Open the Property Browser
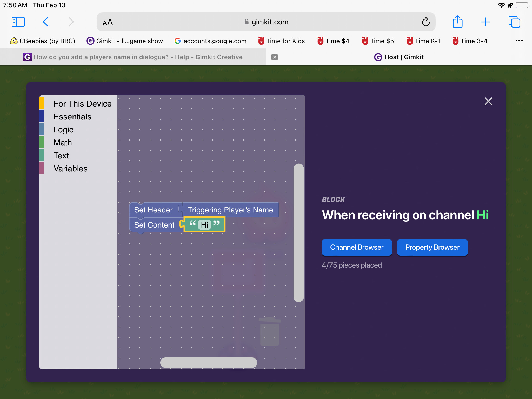532x399 pixels. pyautogui.click(x=432, y=247)
